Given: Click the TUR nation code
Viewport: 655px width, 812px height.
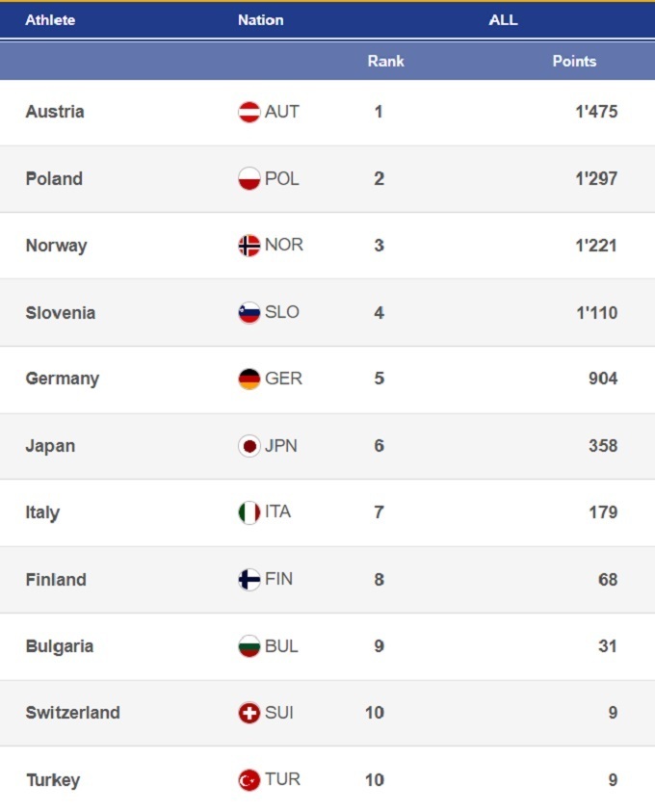Looking at the screenshot, I should (x=282, y=779).
